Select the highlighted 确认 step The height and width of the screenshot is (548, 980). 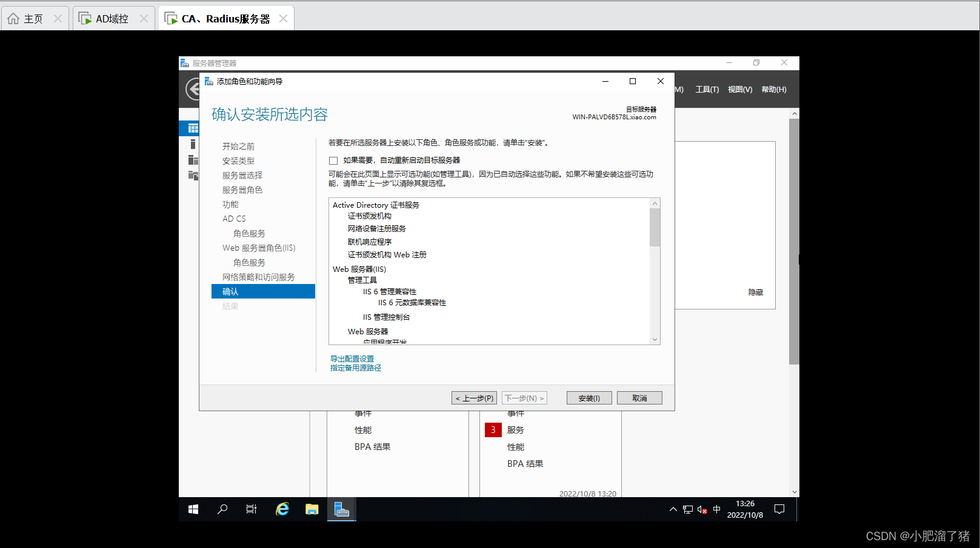263,291
